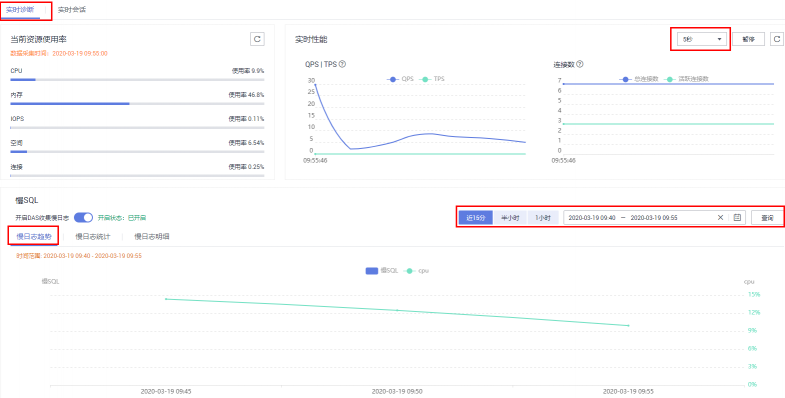Screen dimensions: 785x398
Task: Open the 慢日志明细 tab
Action: click(x=152, y=237)
